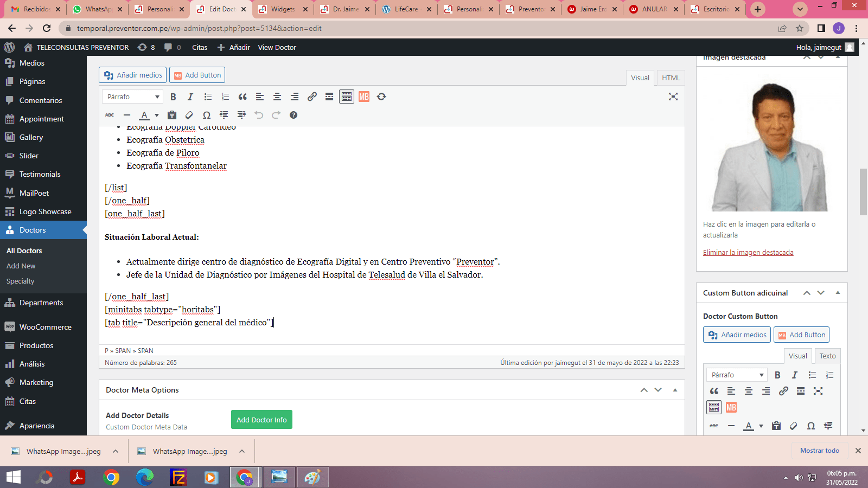Click page vertical scrollbar thumb

click(863, 192)
